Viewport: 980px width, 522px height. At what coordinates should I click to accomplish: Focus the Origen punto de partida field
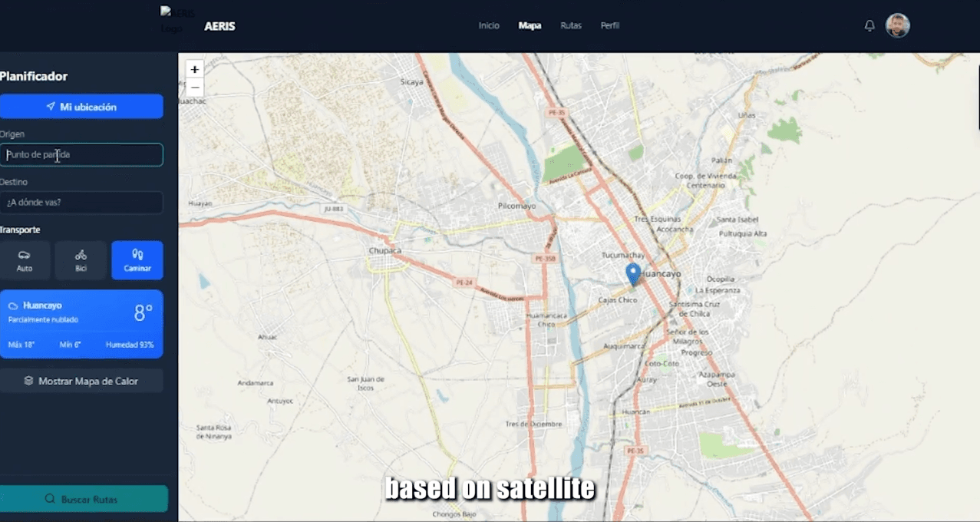pyautogui.click(x=81, y=155)
